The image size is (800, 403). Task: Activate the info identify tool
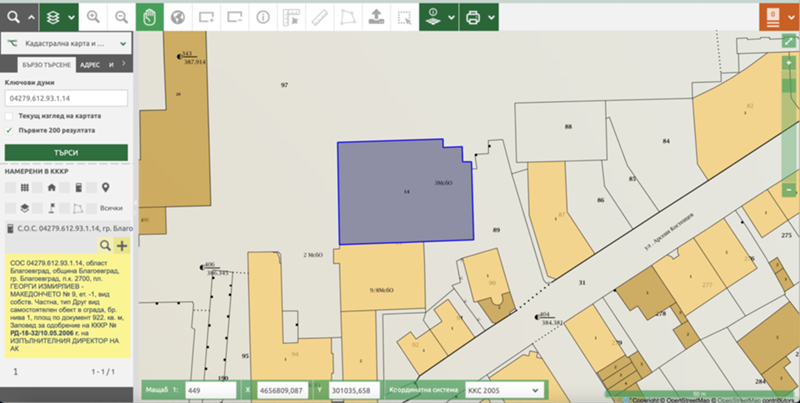click(x=263, y=17)
